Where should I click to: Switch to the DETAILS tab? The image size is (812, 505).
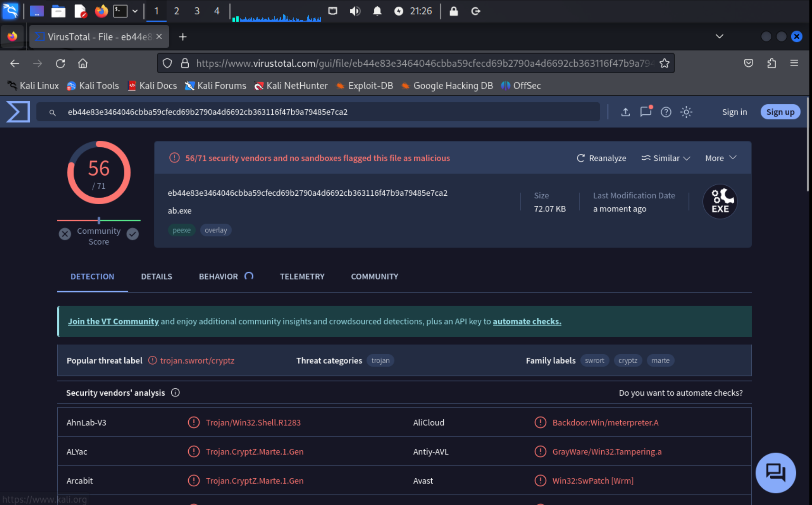156,277
